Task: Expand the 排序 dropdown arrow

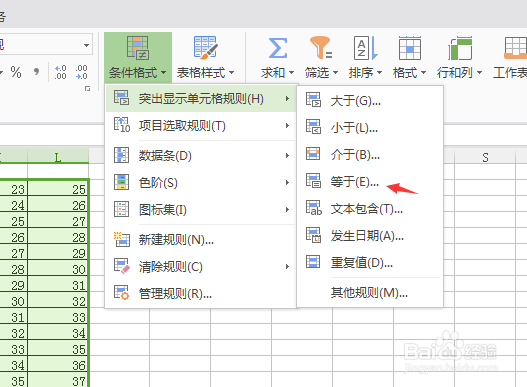Action: 379,72
